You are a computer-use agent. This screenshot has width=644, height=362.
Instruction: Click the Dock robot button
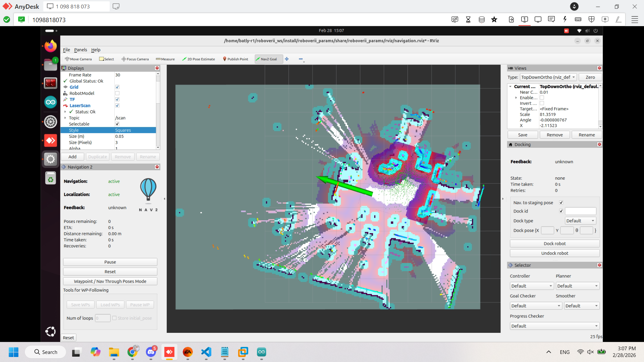coord(554,243)
